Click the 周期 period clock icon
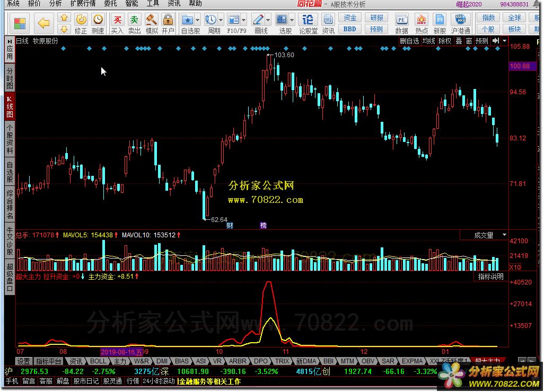 tap(210, 20)
